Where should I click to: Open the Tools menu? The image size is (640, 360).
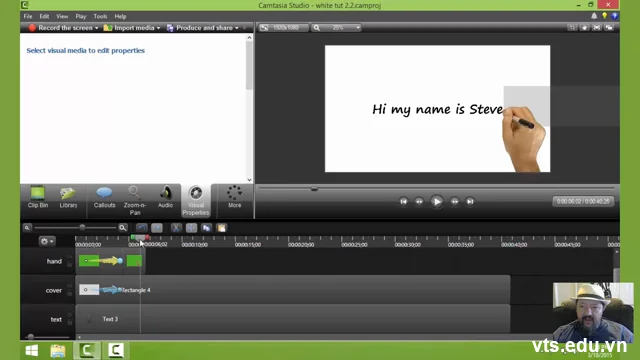pos(100,16)
